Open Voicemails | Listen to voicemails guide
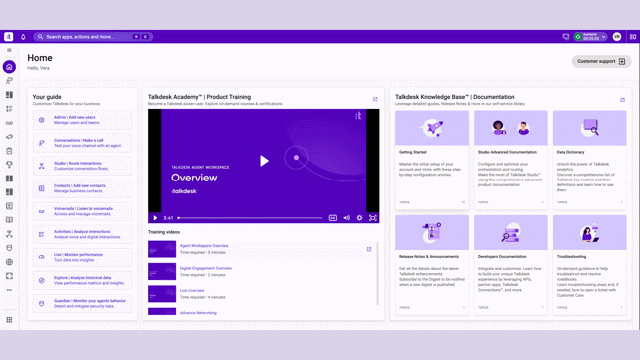This screenshot has width=640, height=360. 82,211
